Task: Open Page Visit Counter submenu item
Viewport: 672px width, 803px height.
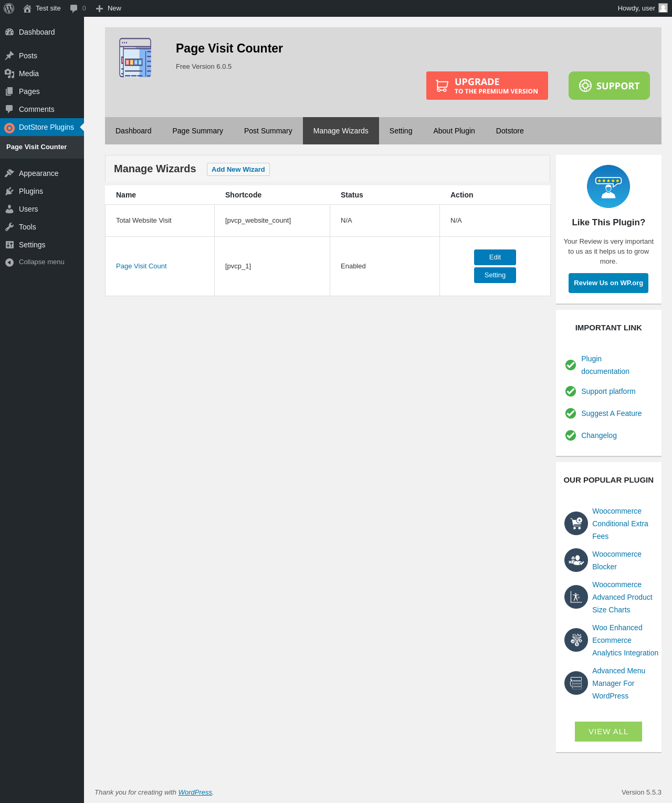Action: pyautogui.click(x=37, y=147)
